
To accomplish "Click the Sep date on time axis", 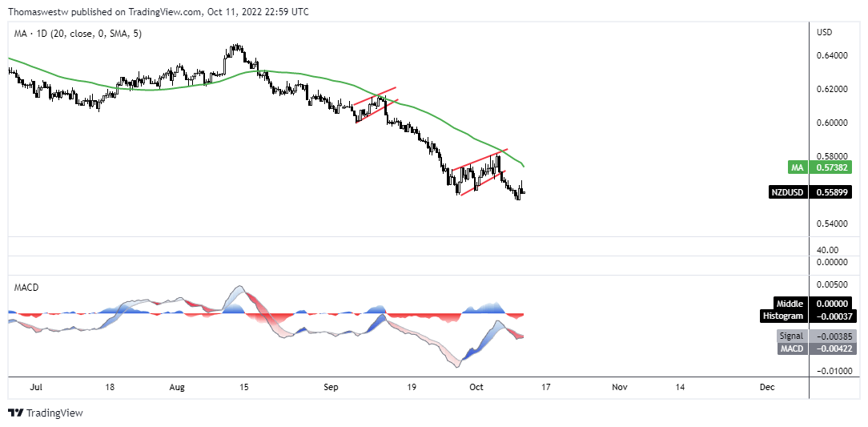I will point(331,388).
